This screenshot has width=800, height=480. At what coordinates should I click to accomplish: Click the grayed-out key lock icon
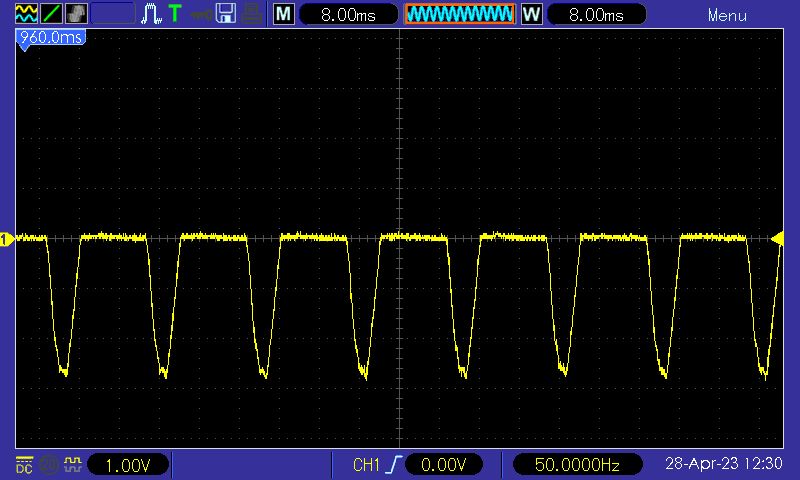pos(201,14)
